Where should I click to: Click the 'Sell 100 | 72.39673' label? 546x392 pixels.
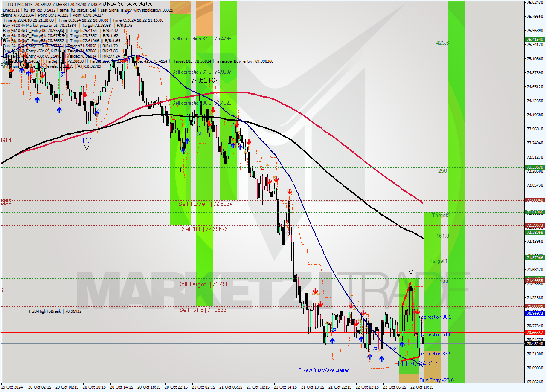[205, 229]
